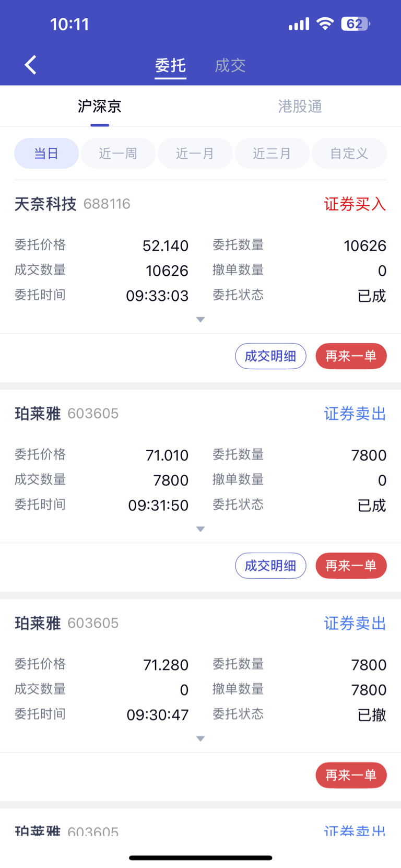Select the 当日 date filter
This screenshot has width=401, height=868.
(46, 154)
